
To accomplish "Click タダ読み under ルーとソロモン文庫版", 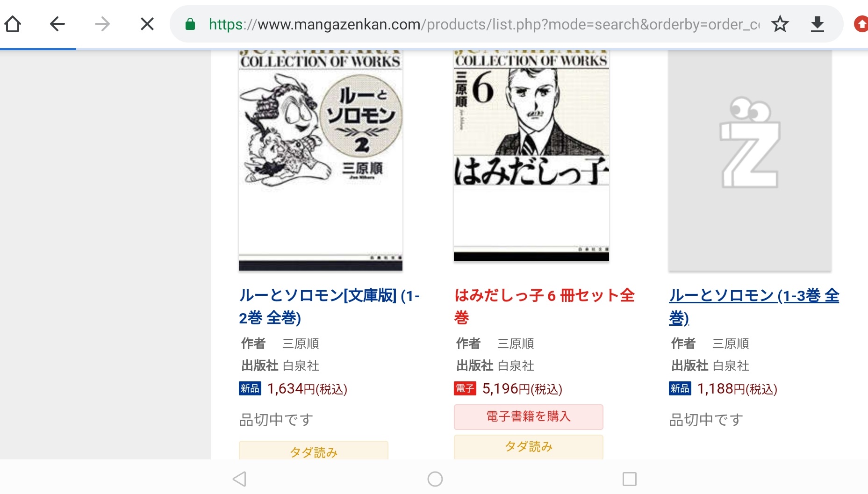I will [314, 451].
